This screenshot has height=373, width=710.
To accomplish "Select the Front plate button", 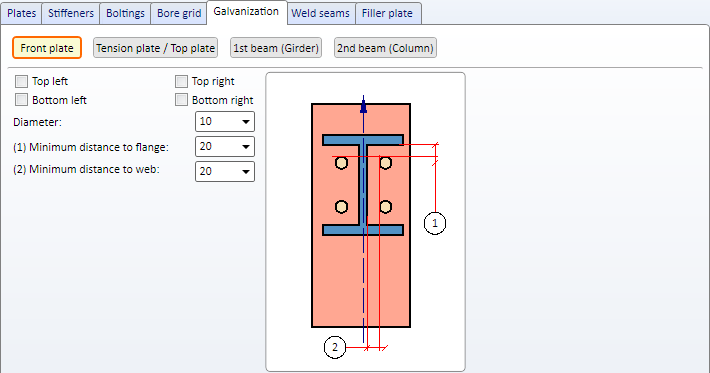I will 47,48.
